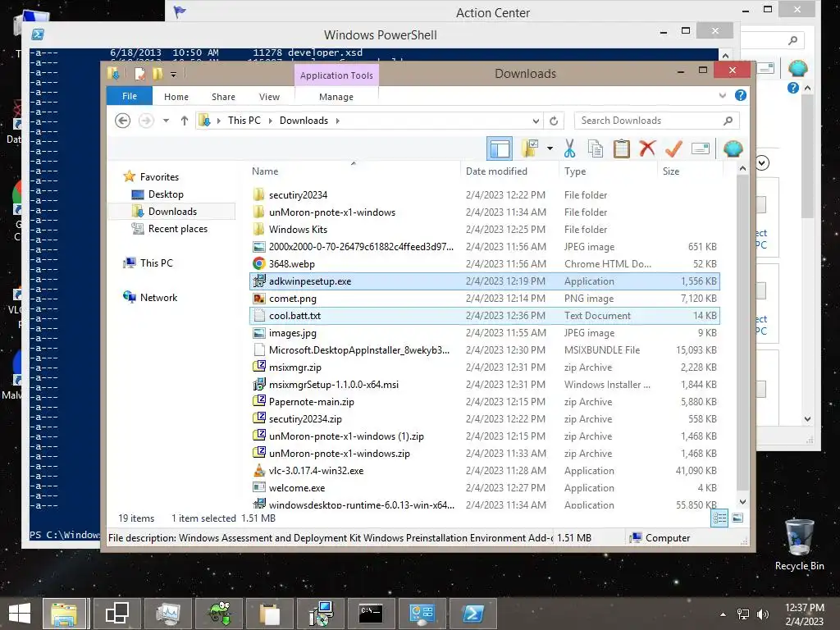Viewport: 840px width, 630px height.
Task: Click the blue shell icon in Downloads toolbar
Action: pos(733,148)
